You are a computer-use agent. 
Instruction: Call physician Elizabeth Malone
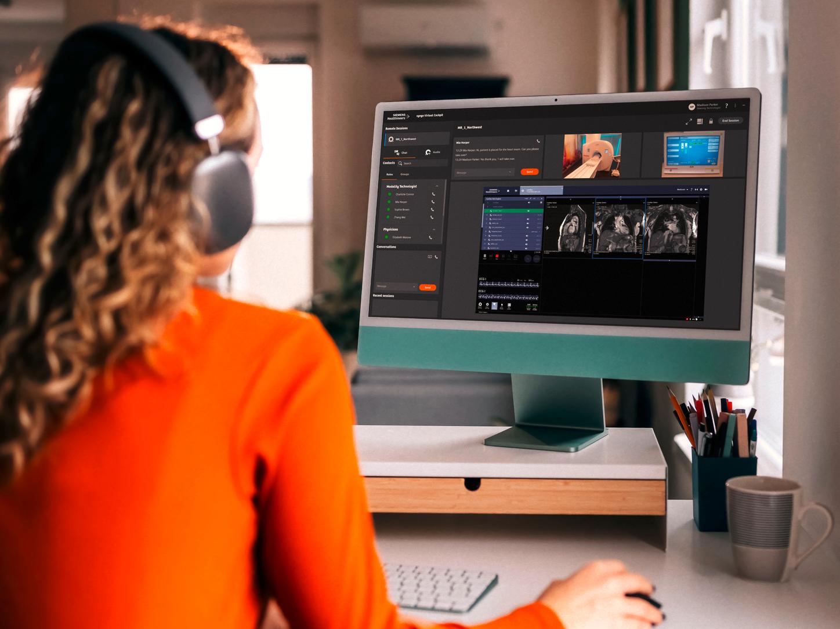click(430, 238)
